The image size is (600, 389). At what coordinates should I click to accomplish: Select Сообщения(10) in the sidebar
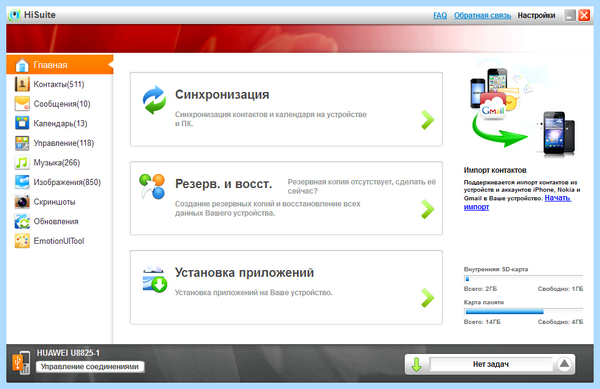(x=59, y=104)
